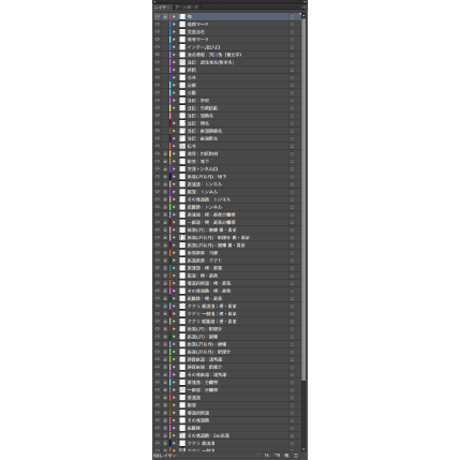Image resolution: width=460 pixels, height=460 pixels.
Task: Select the ククリ 高速道：橋・高架 layer name
Action: click(x=212, y=306)
